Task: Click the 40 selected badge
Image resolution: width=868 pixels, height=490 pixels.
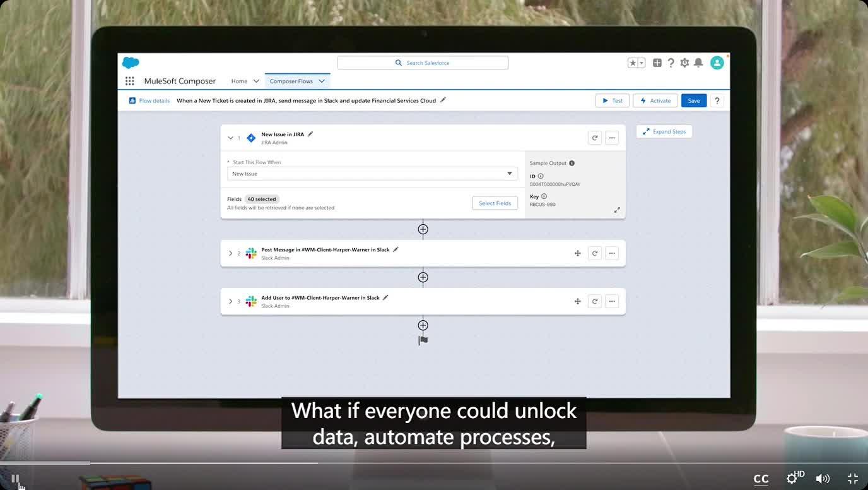Action: pyautogui.click(x=262, y=199)
